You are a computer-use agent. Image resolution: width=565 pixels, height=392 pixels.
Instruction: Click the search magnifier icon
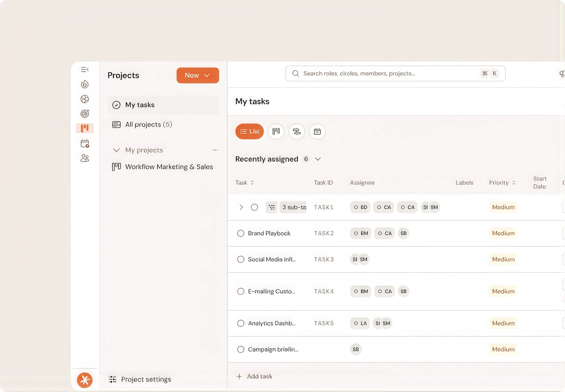click(296, 73)
